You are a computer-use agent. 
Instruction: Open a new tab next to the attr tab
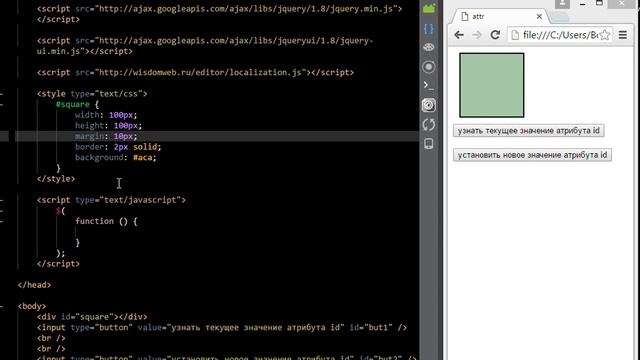pyautogui.click(x=560, y=17)
